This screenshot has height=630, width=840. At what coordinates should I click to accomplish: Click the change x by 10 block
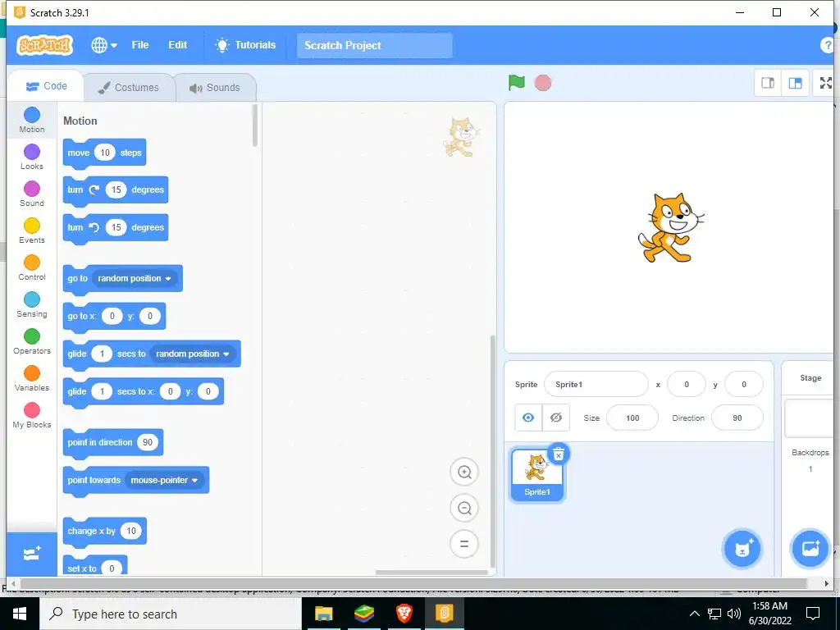pos(104,532)
